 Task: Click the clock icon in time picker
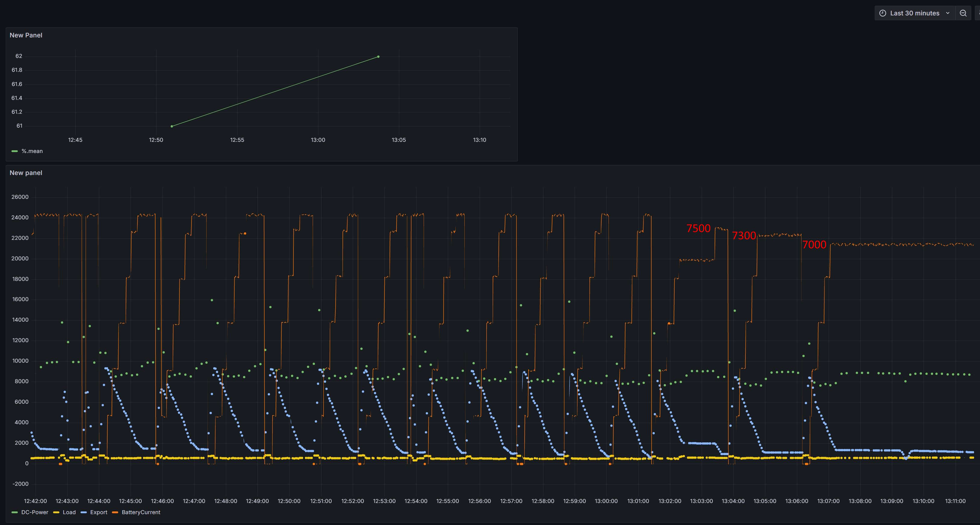coord(883,13)
